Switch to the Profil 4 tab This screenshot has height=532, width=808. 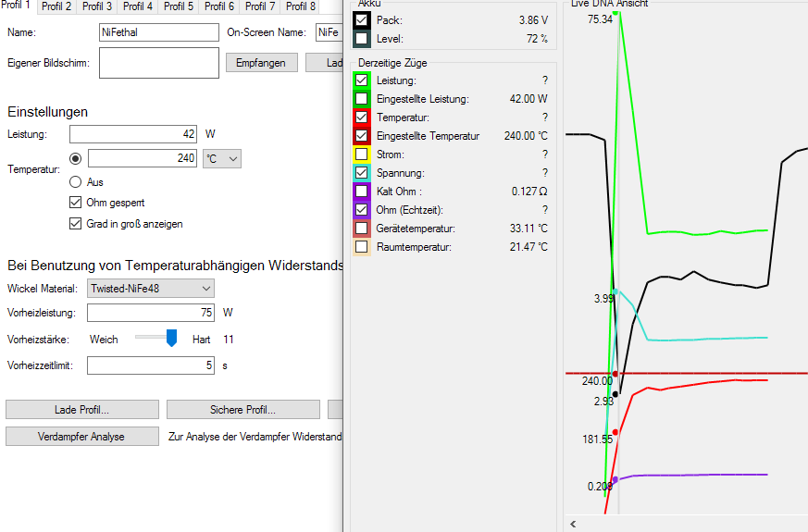[139, 6]
